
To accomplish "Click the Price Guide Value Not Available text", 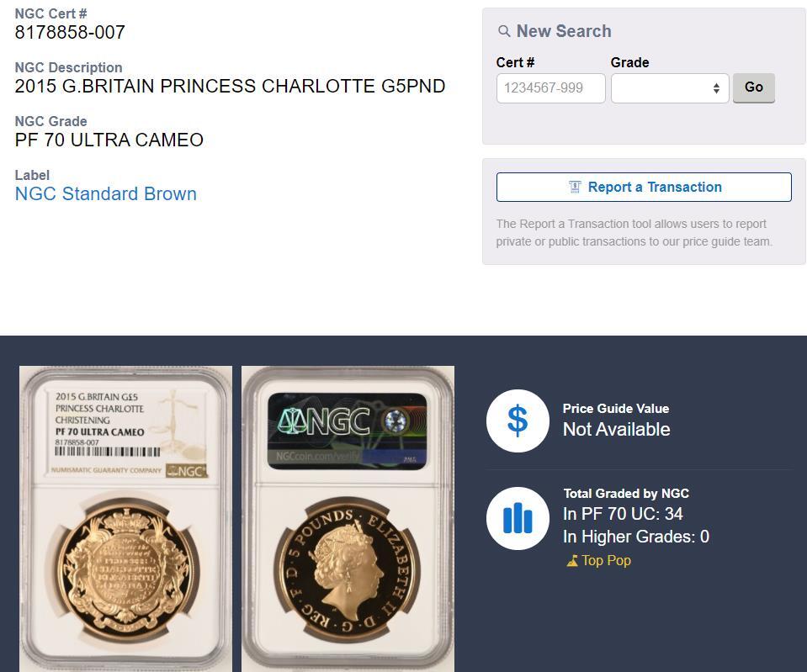I will [617, 429].
